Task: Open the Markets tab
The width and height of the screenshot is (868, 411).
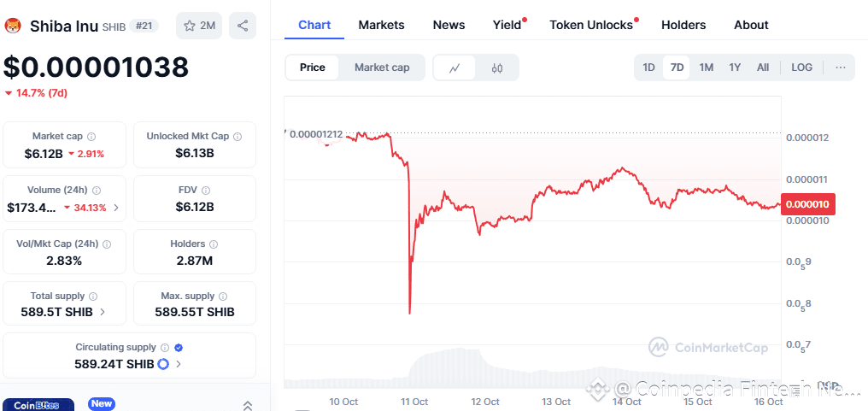Action: point(381,25)
